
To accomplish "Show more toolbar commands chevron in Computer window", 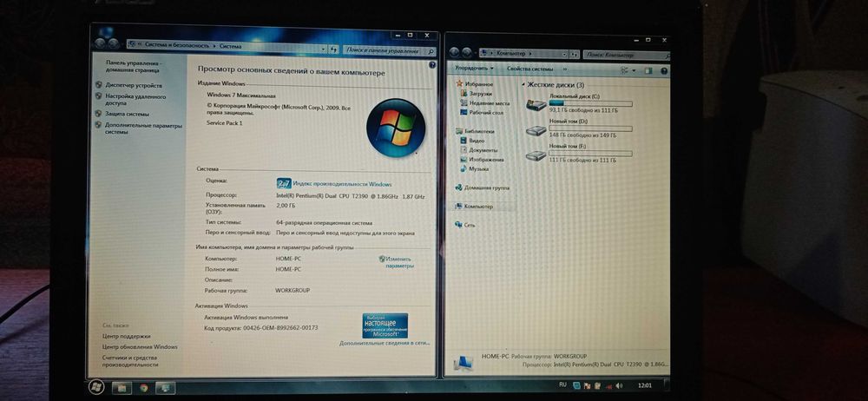I will click(x=565, y=69).
